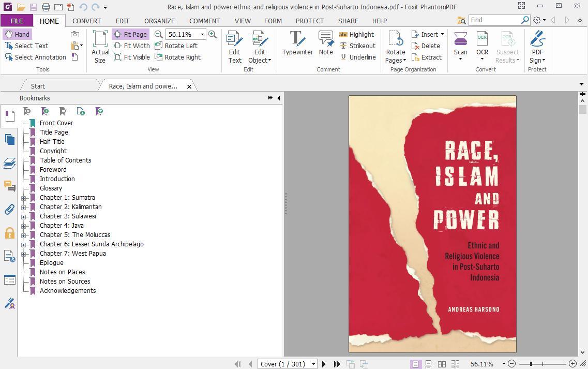The width and height of the screenshot is (588, 369).
Task: Add a Note comment
Action: [x=326, y=43]
